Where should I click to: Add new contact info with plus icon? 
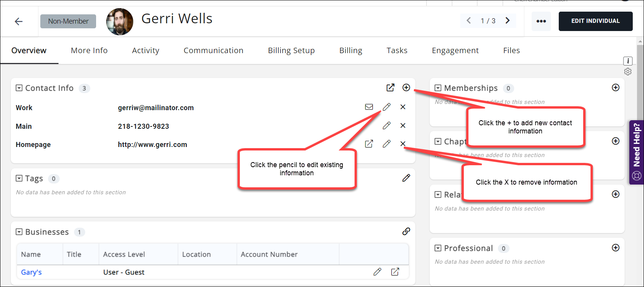tap(406, 88)
